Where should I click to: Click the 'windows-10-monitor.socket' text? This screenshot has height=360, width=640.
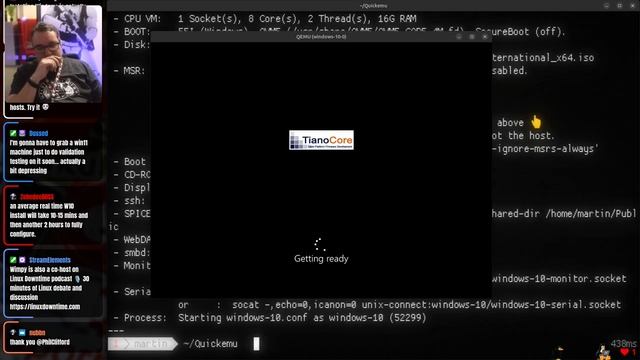point(559,279)
